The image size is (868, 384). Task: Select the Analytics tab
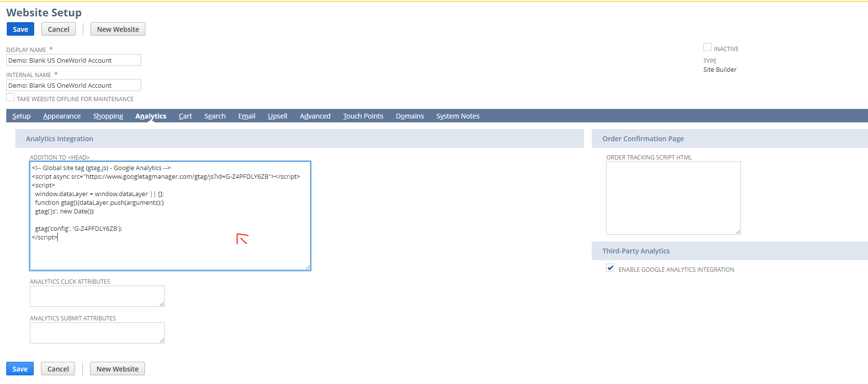[151, 116]
